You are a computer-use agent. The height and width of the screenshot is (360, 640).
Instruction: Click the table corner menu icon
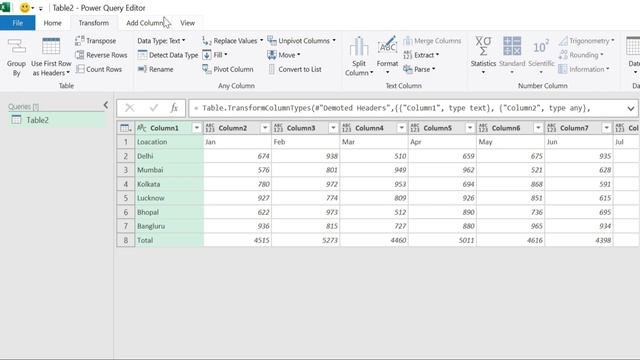tap(126, 128)
